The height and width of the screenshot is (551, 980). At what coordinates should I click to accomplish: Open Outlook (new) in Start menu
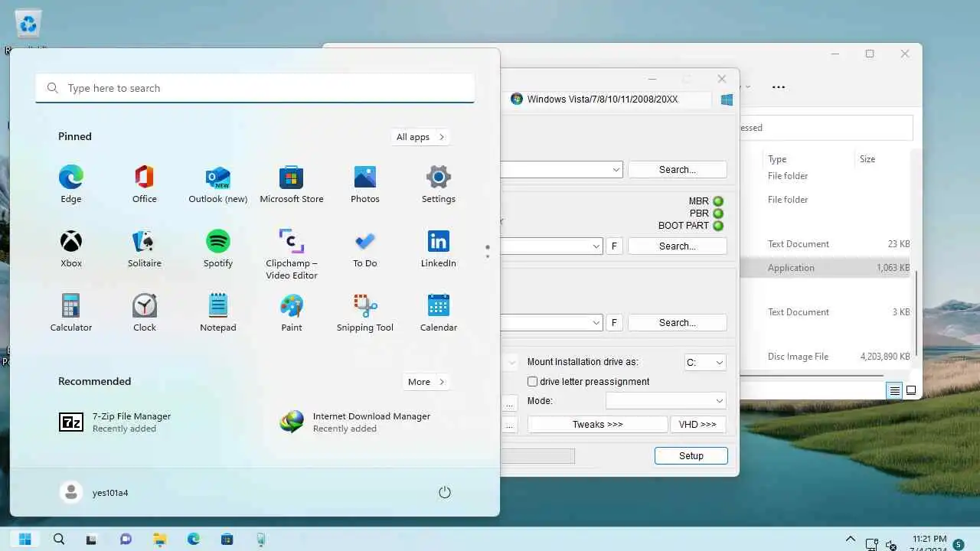coord(218,184)
